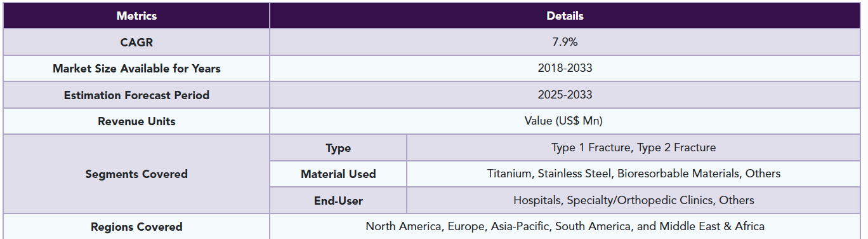Click the Type sub-header cell
The image size is (868, 239).
[338, 148]
